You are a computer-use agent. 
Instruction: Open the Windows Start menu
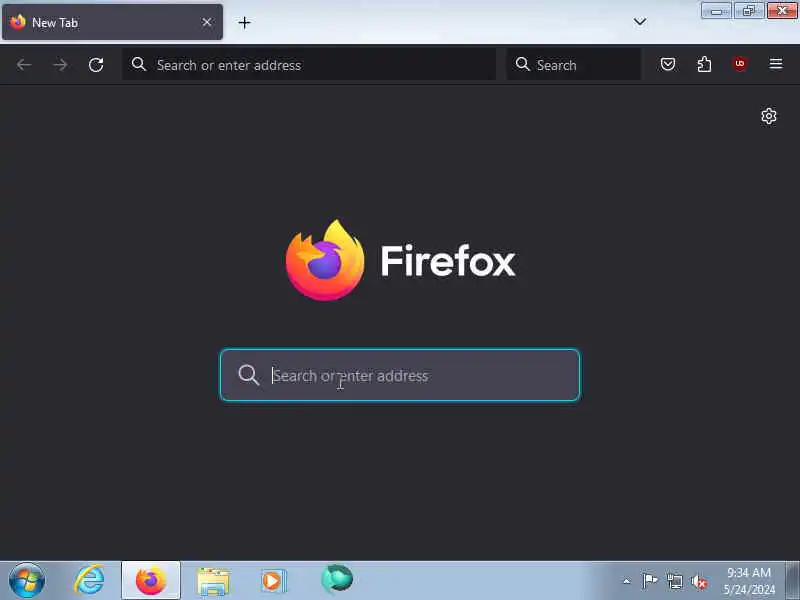(x=27, y=581)
